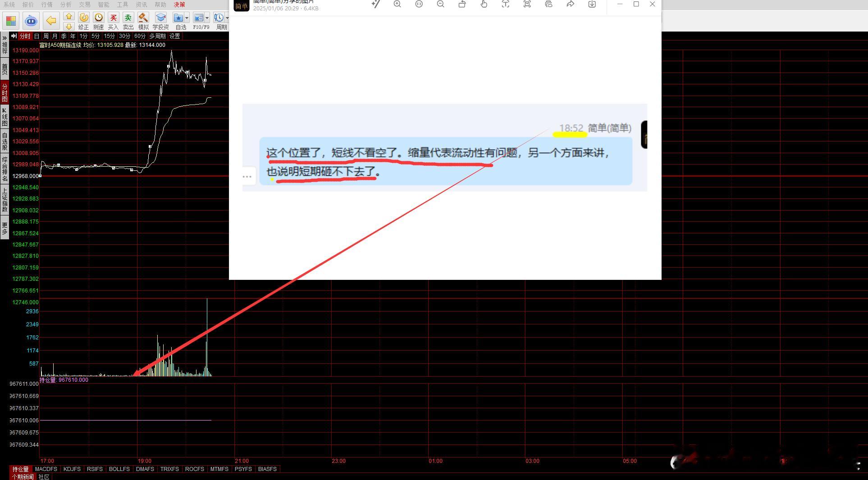Viewport: 868px width, 480px height.
Task: Open the 分析 menu
Action: pyautogui.click(x=66, y=5)
